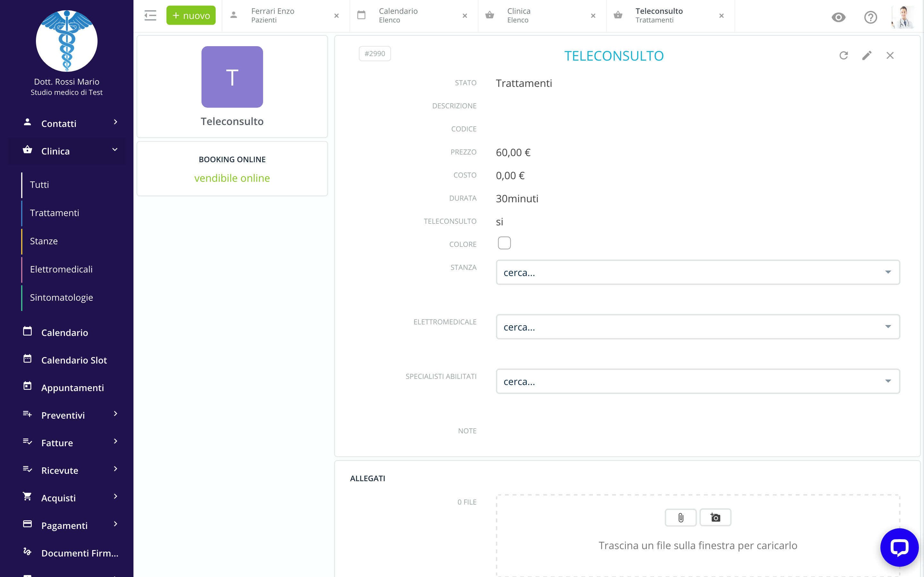Image resolution: width=924 pixels, height=577 pixels.
Task: Click the doctor profile avatar
Action: pos(903,17)
